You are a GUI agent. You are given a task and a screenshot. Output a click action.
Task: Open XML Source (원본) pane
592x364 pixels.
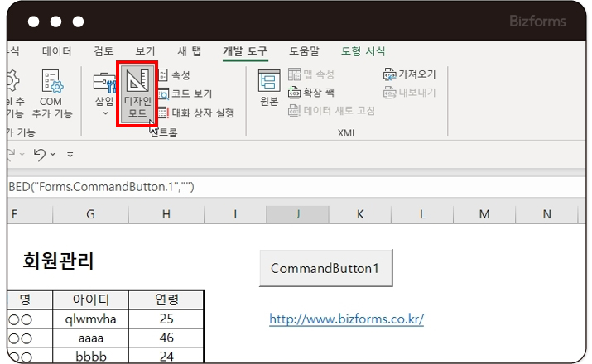point(269,88)
